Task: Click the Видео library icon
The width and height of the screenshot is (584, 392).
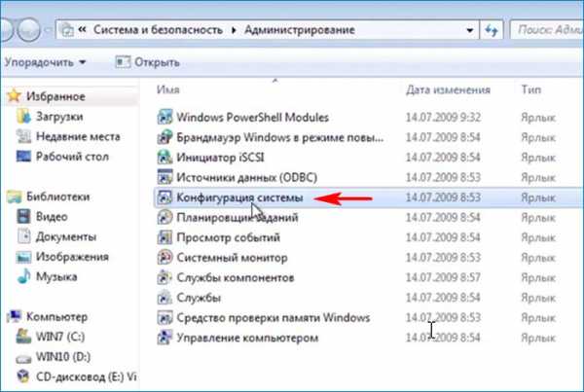Action: pos(23,217)
